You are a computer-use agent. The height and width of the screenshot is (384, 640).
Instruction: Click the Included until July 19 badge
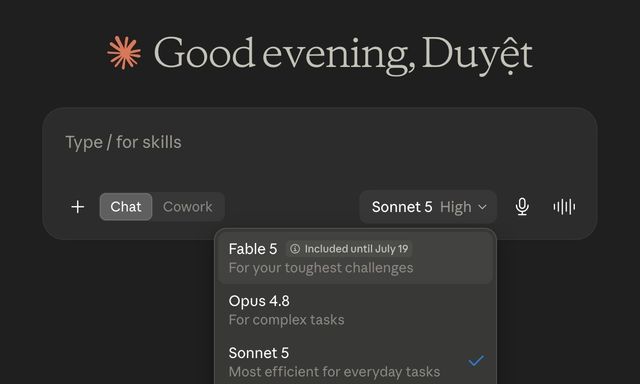(349, 249)
